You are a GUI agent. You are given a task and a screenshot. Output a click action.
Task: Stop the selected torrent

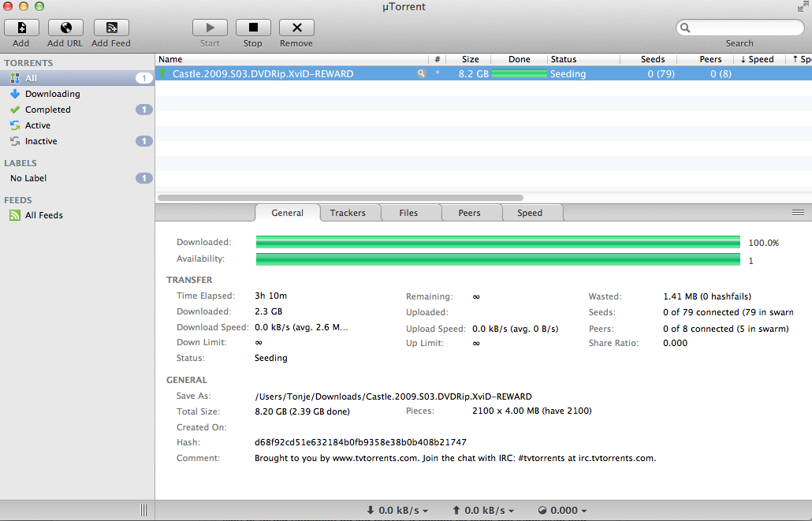click(253, 28)
